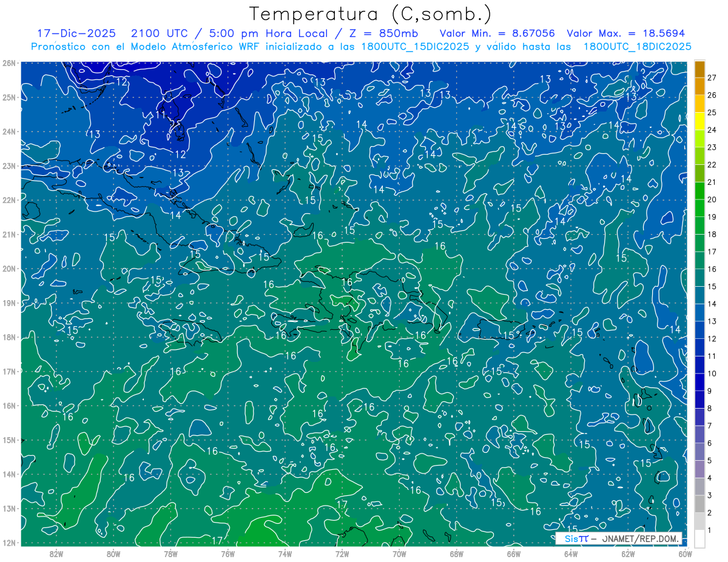
Task: Click the "19N" latitude axis label
Action: 8,303
